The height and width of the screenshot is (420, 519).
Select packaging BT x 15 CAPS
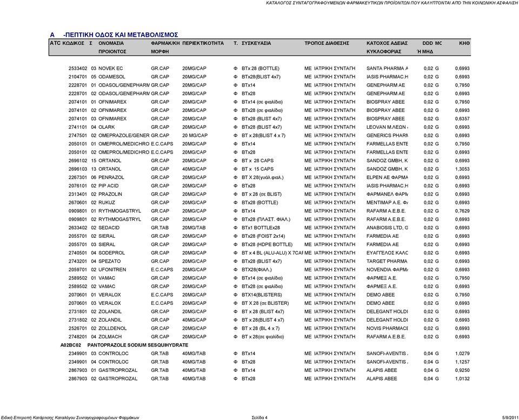click(x=257, y=169)
